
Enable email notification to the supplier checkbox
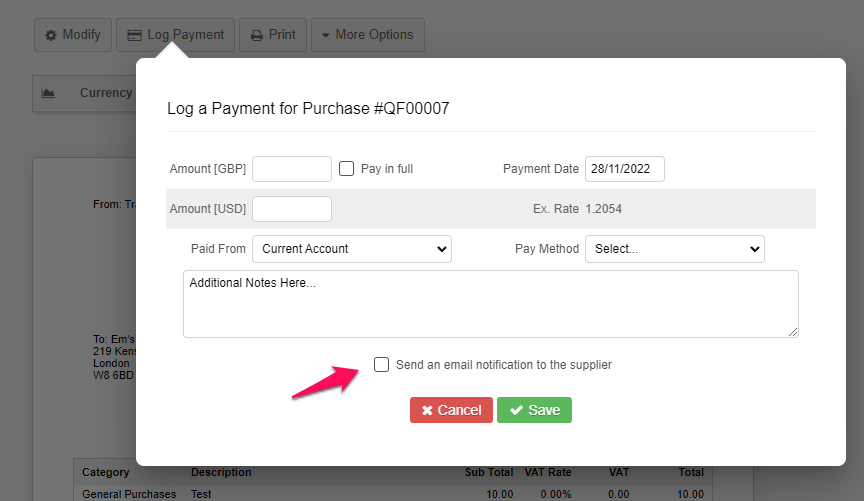(x=381, y=364)
